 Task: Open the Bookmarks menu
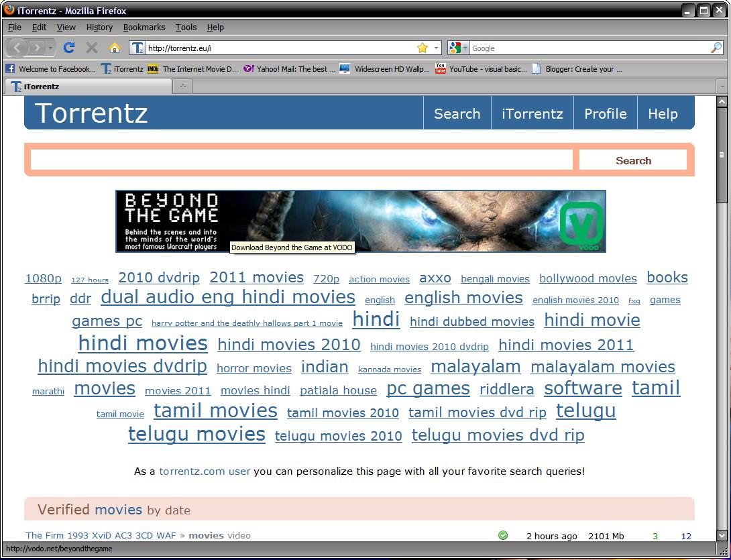point(144,27)
